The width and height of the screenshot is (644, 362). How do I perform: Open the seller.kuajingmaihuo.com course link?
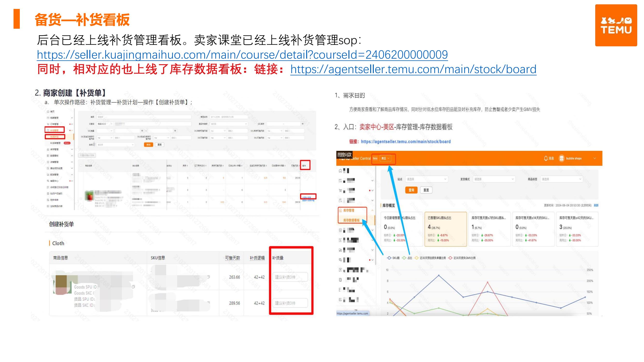coord(242,55)
